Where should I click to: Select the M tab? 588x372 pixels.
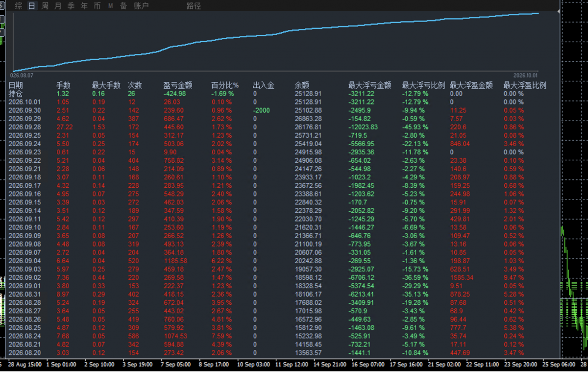(110, 6)
